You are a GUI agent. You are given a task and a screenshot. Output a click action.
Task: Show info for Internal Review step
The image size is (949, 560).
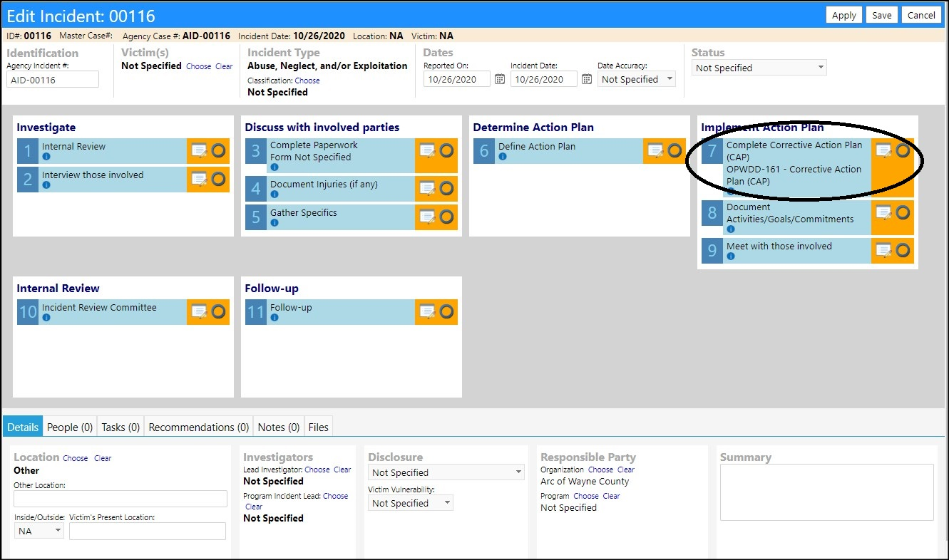[x=46, y=157]
